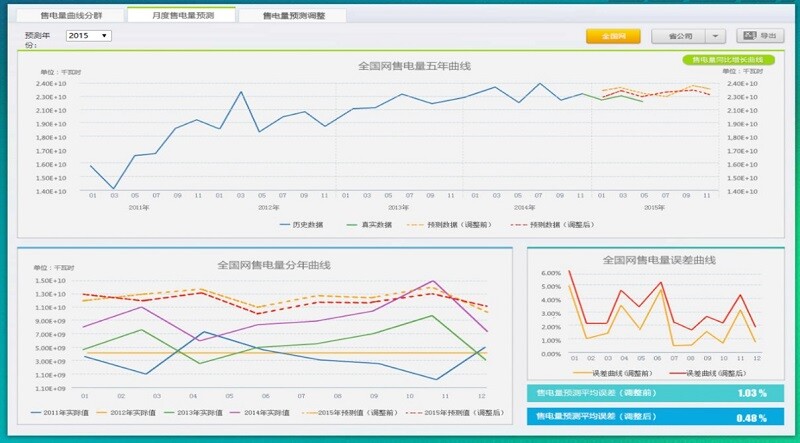The height and width of the screenshot is (443, 800).
Task: Open the 售电量预测调整 tab
Action: coord(292,16)
